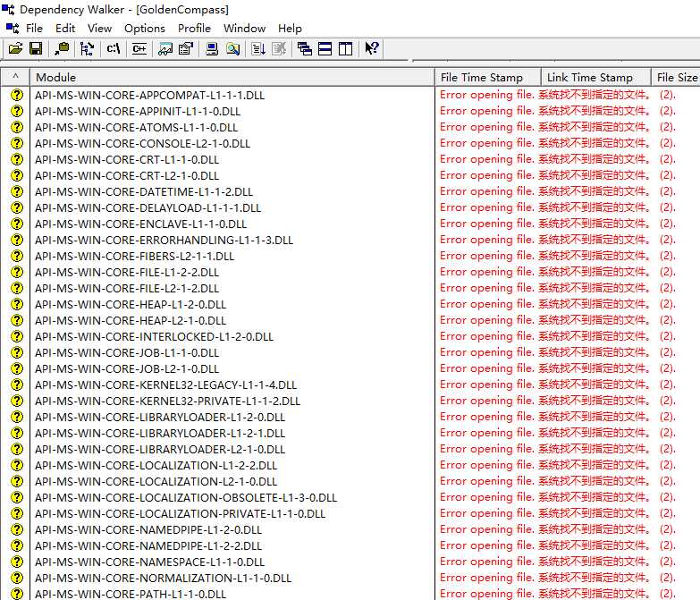Select API-MS-WIN-CORE-NAMEDPIPE-L1-2-2.DLL row
Image resolution: width=700 pixels, height=600 pixels.
[x=350, y=545]
